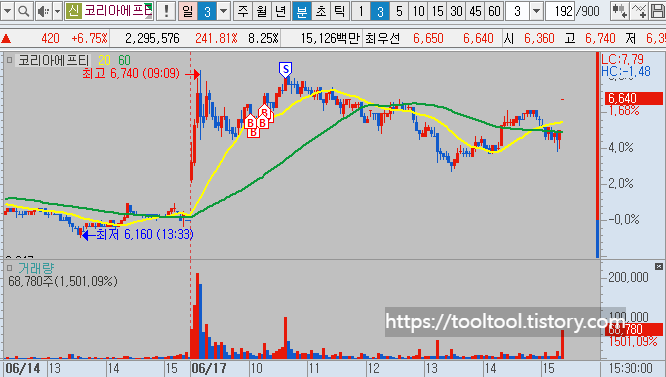Open the leftmost toolbar dropdown arrow
Viewport: 666px width, 377px height.
click(x=7, y=11)
